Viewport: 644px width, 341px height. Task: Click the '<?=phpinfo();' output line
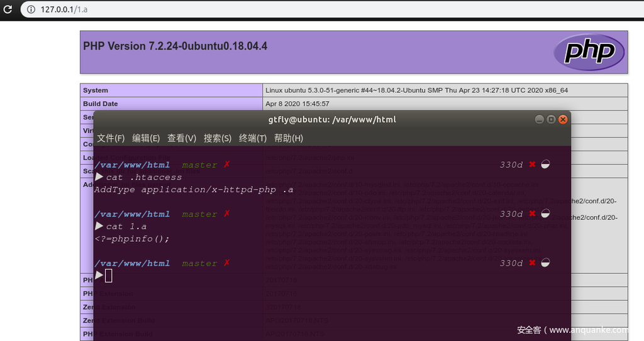[132, 239]
